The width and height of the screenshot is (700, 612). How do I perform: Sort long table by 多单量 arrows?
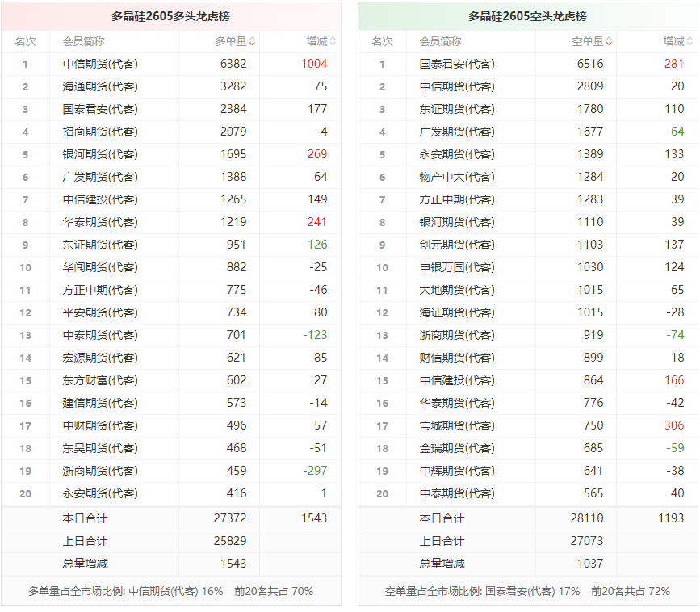[252, 41]
